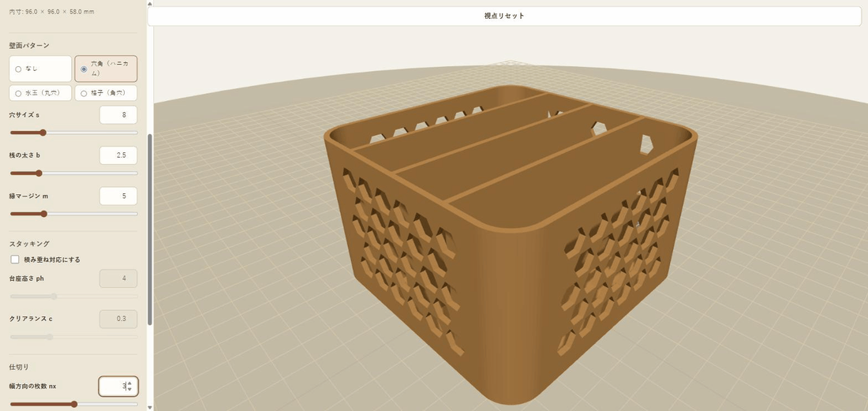This screenshot has width=868, height=411.
Task: Click the sidebar vertical scrollbar thumb
Action: (150, 229)
